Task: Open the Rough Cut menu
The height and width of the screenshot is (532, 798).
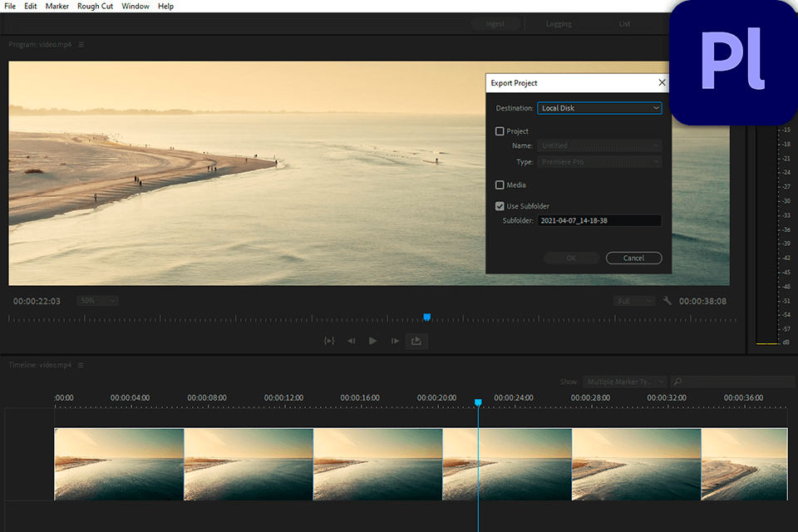Action: (95, 6)
